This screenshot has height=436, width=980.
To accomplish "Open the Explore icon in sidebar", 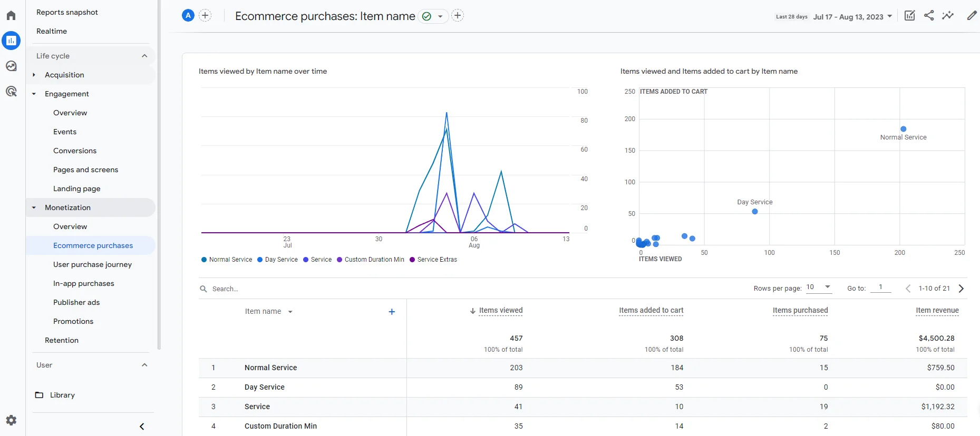I will point(11,66).
